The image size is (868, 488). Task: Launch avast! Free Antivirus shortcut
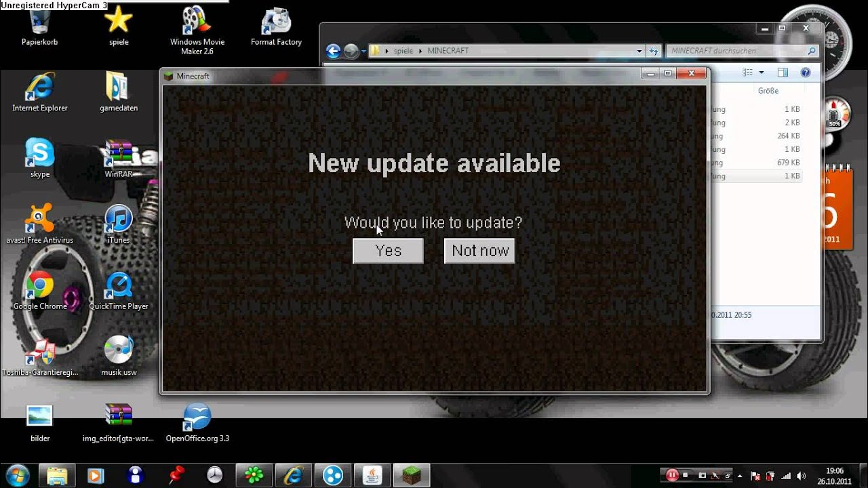[x=40, y=224]
